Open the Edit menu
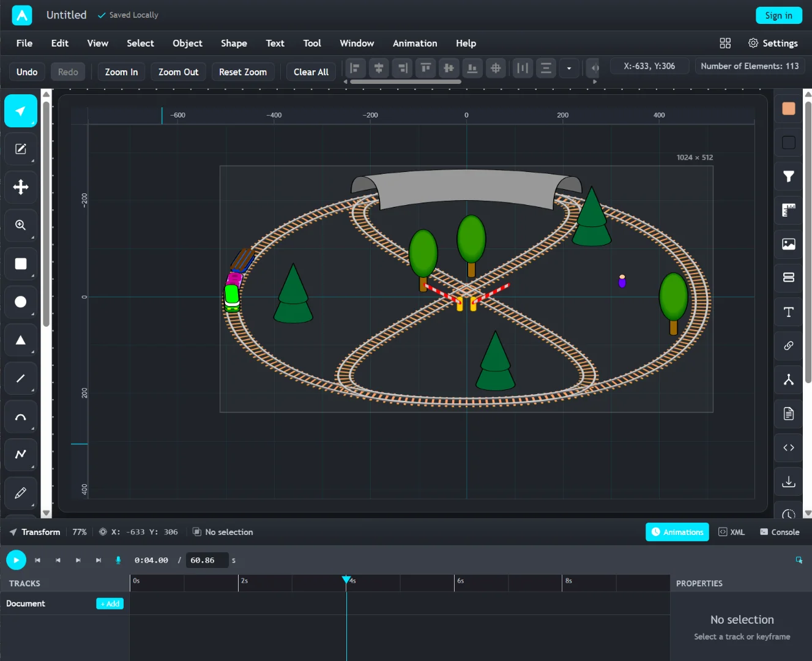Viewport: 812px width, 661px height. (x=60, y=43)
